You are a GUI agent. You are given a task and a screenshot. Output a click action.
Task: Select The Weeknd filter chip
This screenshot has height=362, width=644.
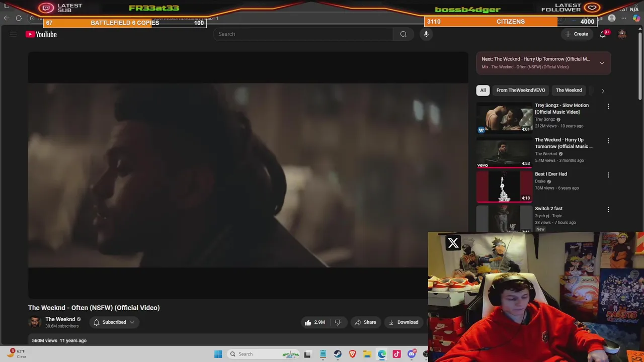click(569, 90)
